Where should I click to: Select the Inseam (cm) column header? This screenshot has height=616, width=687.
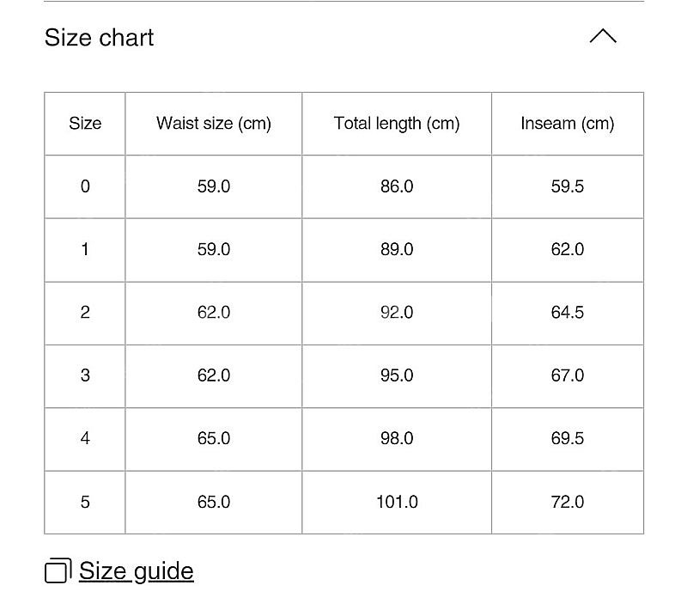568,123
